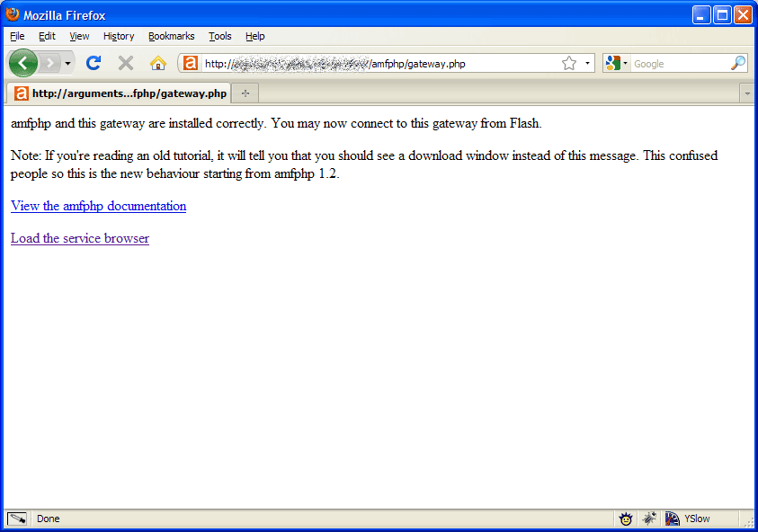Open the View menu
758x532 pixels.
point(79,36)
